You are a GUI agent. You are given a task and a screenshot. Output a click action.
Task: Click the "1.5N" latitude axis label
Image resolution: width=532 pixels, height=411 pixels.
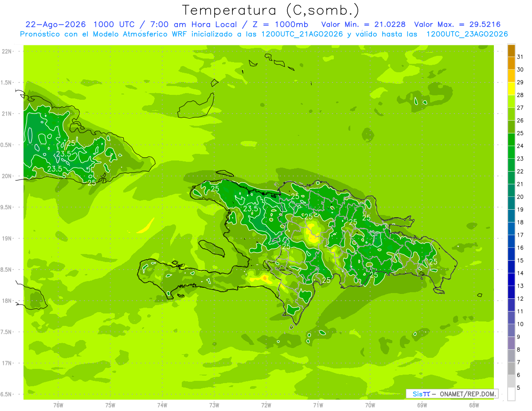(x=6, y=82)
